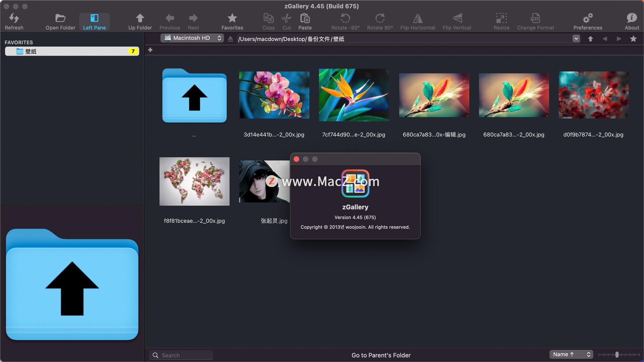Click the file name d0f9b7874...-2_00x.jpg

coord(593,135)
